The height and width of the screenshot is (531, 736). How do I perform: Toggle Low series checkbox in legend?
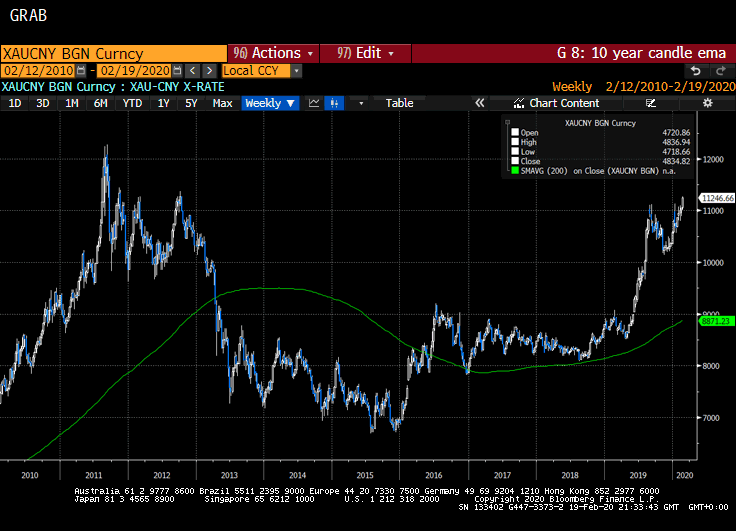[515, 151]
